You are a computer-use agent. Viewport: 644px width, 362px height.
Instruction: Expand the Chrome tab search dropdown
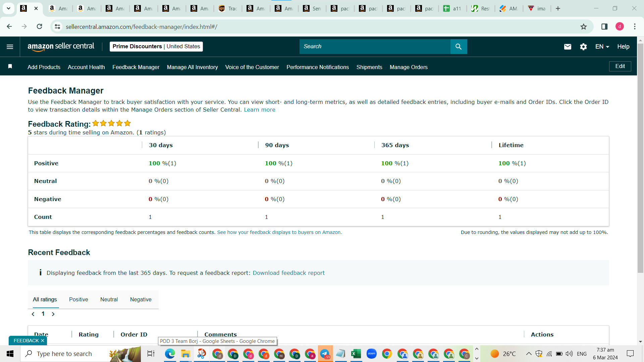point(9,8)
